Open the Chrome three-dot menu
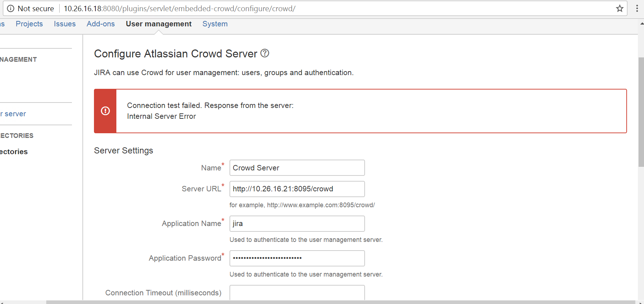The height and width of the screenshot is (304, 644). point(637,8)
